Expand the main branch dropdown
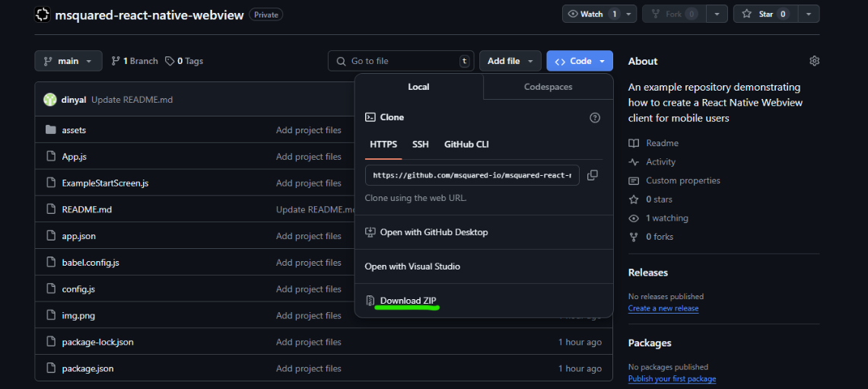Screen dimensions: 868x389 68,61
